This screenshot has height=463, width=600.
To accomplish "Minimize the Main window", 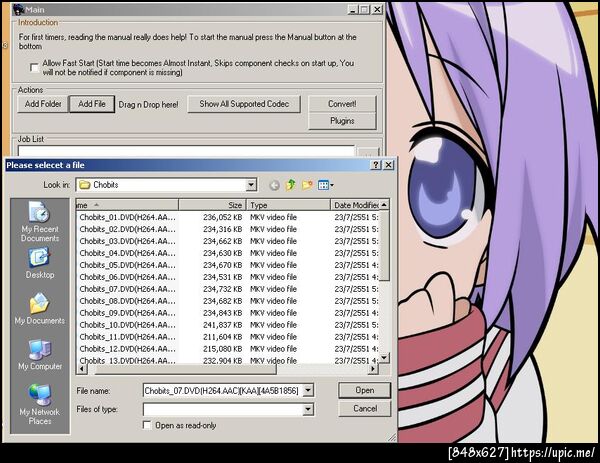I will [353, 10].
